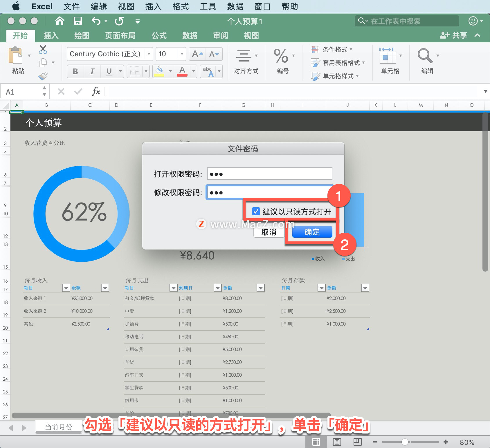Activate the Format Painter brush

click(43, 76)
